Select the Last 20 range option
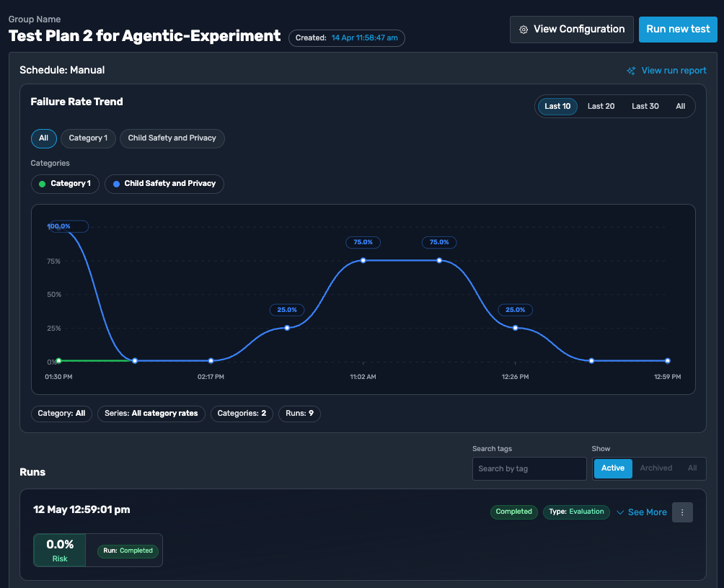The image size is (724, 588). click(x=601, y=106)
